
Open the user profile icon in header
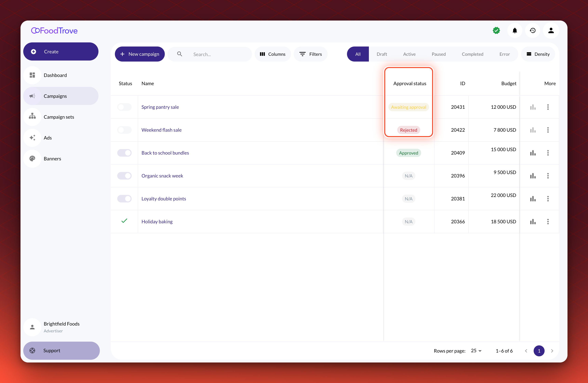[x=551, y=30]
